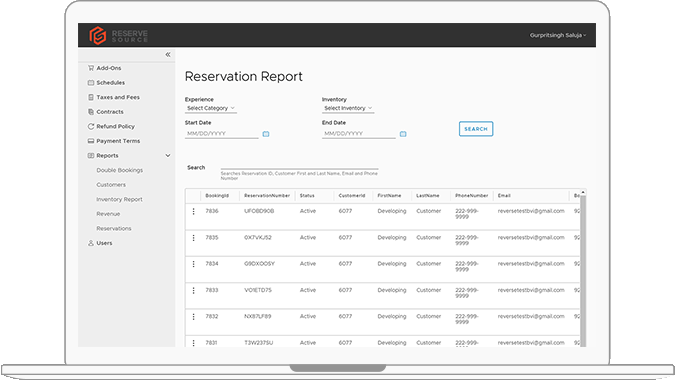675x380 pixels.
Task: Click the Reserve Source logo
Action: pyautogui.click(x=118, y=35)
